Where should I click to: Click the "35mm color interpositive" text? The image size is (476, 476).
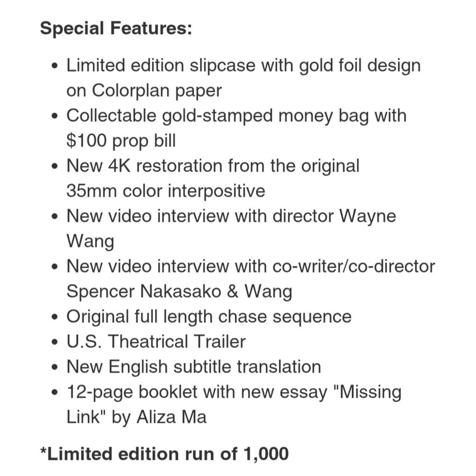pyautogui.click(x=166, y=191)
